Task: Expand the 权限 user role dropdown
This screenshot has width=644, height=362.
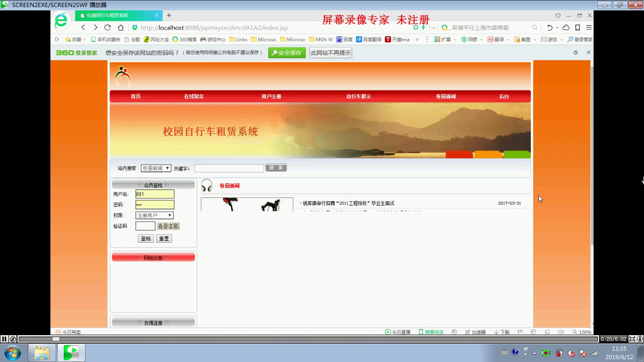Action: tap(155, 215)
